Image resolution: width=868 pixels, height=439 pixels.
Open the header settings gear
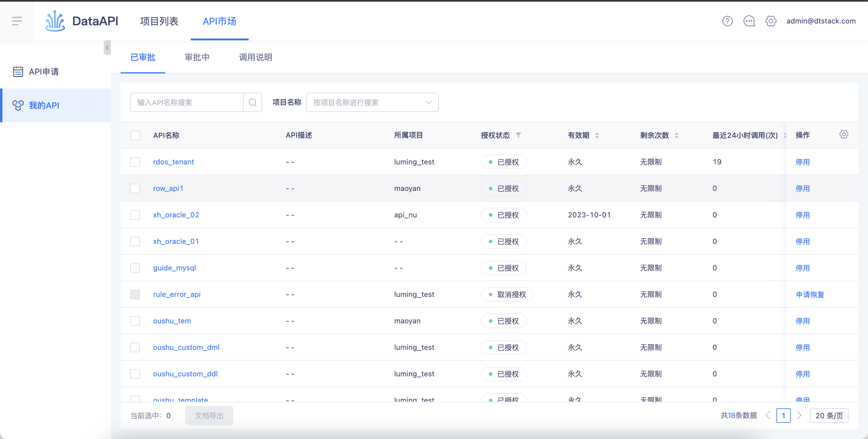(x=771, y=21)
